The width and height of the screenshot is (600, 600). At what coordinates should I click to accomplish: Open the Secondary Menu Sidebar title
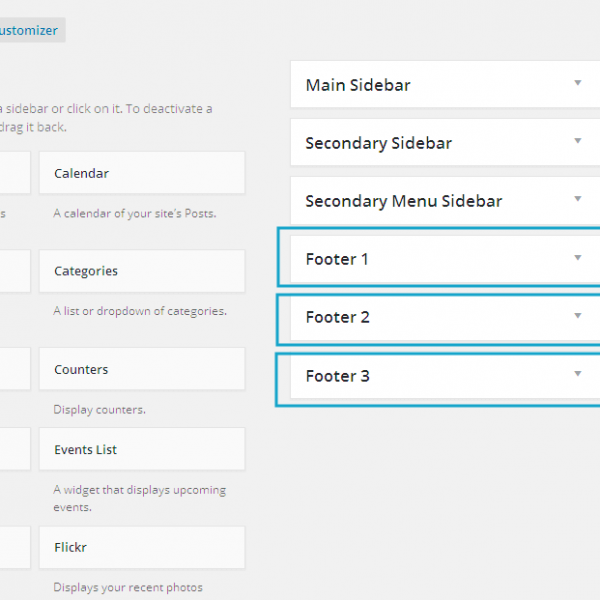[403, 201]
